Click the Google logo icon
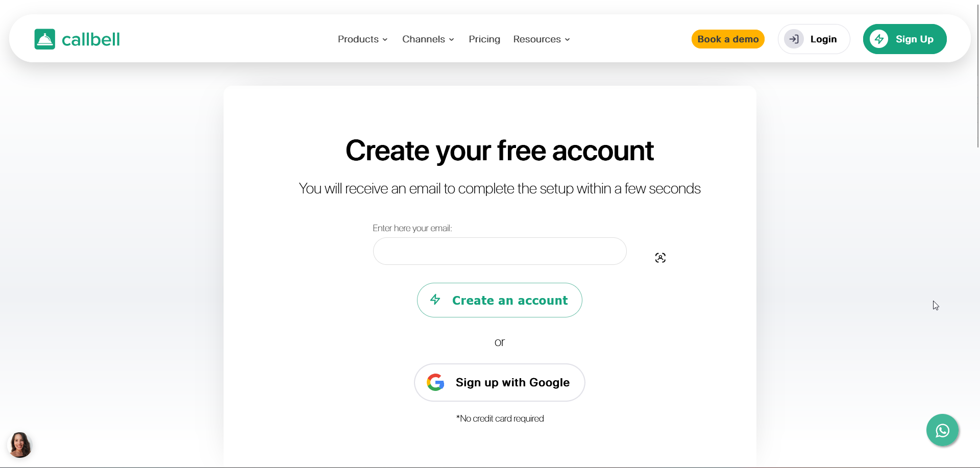 tap(435, 382)
